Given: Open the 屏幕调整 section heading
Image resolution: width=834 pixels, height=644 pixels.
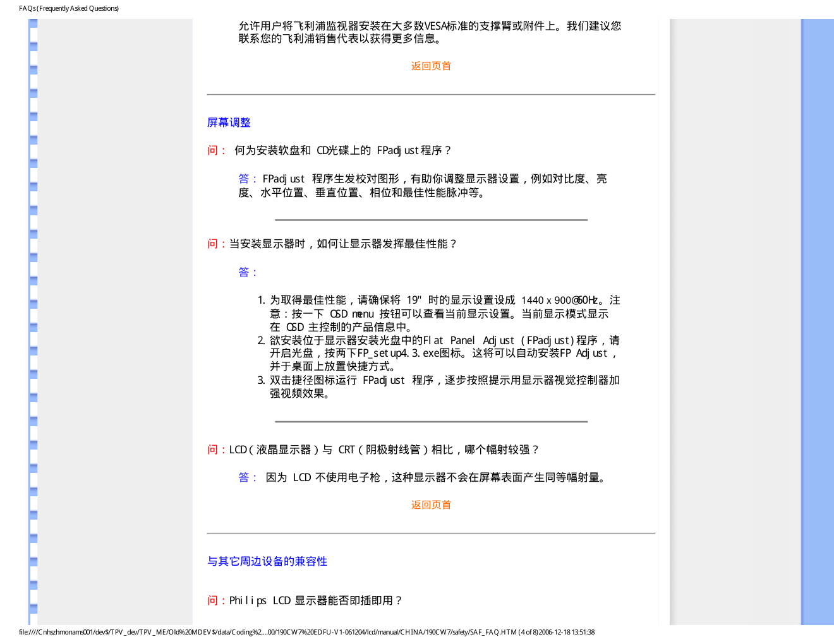Looking at the screenshot, I should click(229, 122).
